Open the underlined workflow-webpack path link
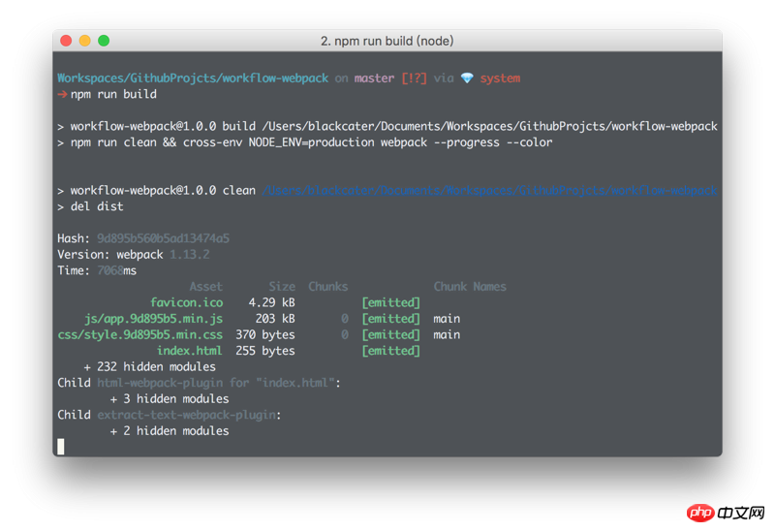 point(489,191)
